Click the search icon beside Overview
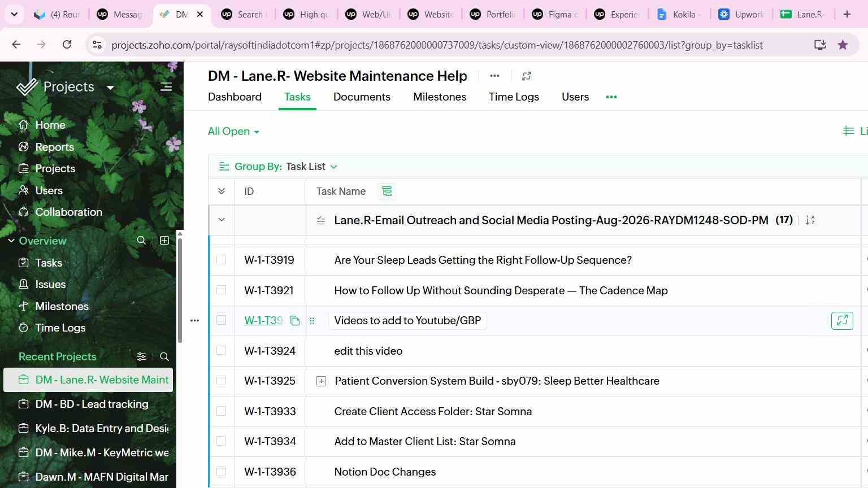The image size is (868, 488). (x=141, y=241)
